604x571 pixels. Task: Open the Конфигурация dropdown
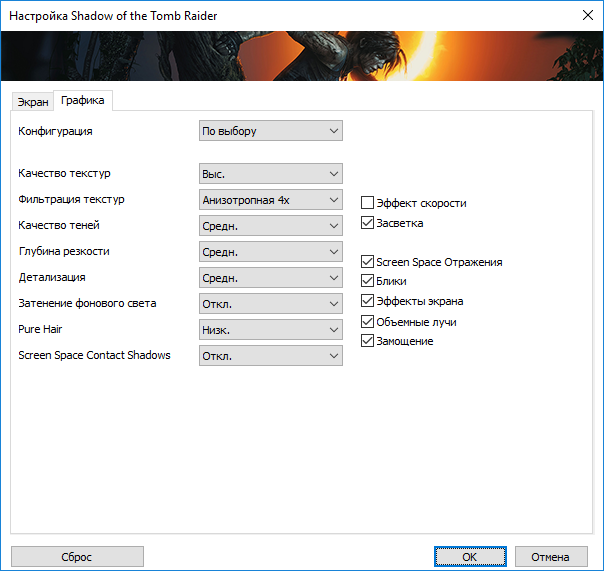tap(271, 130)
